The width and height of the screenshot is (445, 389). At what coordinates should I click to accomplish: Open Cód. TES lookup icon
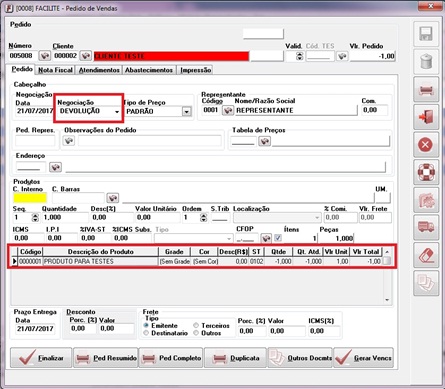pyautogui.click(x=342, y=56)
